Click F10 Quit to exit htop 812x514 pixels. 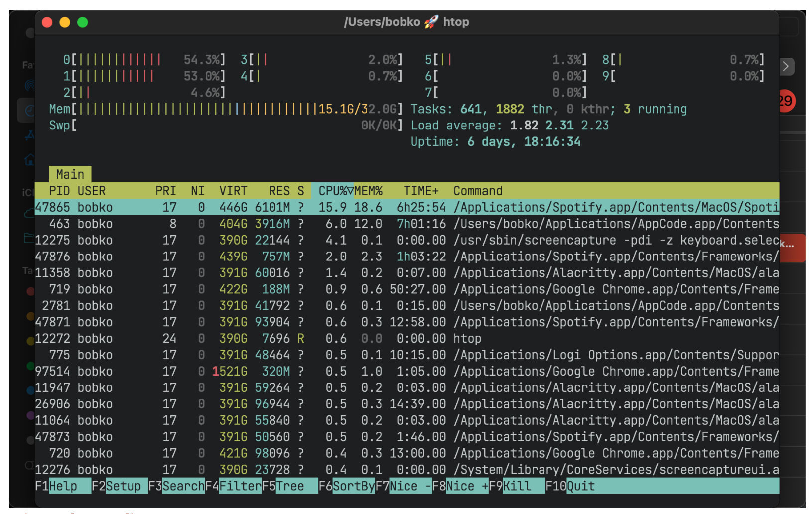570,486
